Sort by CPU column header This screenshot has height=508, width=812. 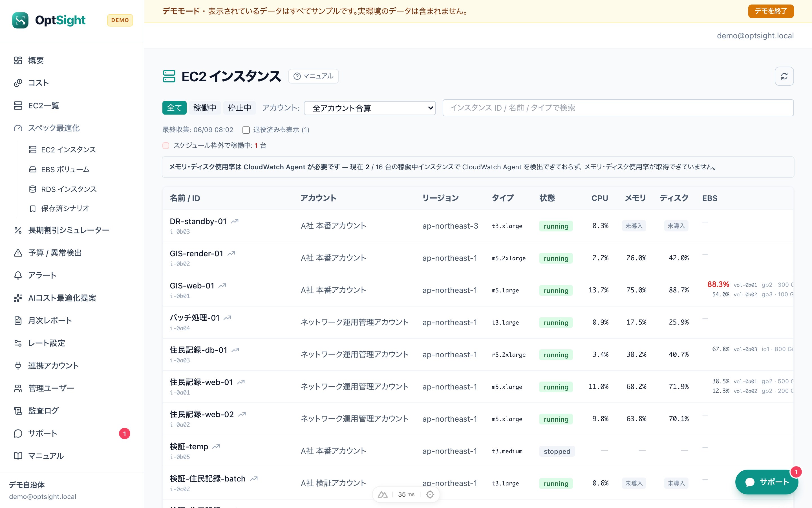pyautogui.click(x=600, y=198)
